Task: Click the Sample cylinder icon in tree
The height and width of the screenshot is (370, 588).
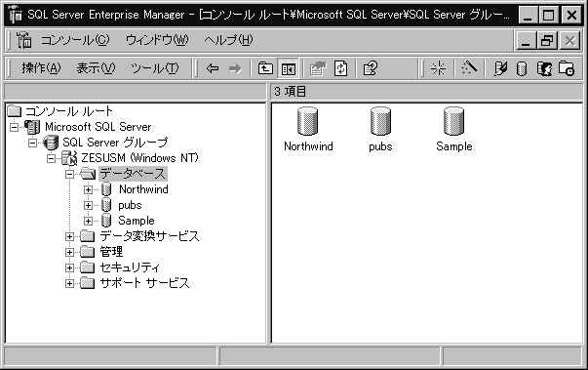Action: click(x=106, y=221)
